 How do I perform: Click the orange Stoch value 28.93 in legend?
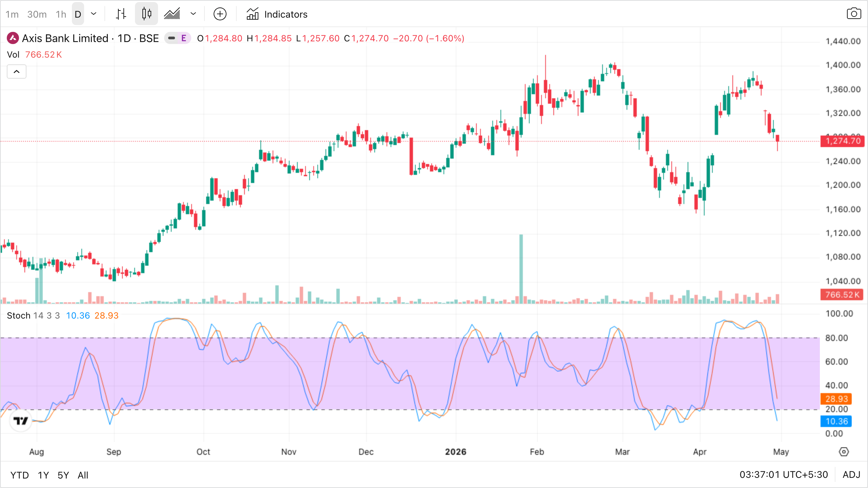(x=106, y=316)
